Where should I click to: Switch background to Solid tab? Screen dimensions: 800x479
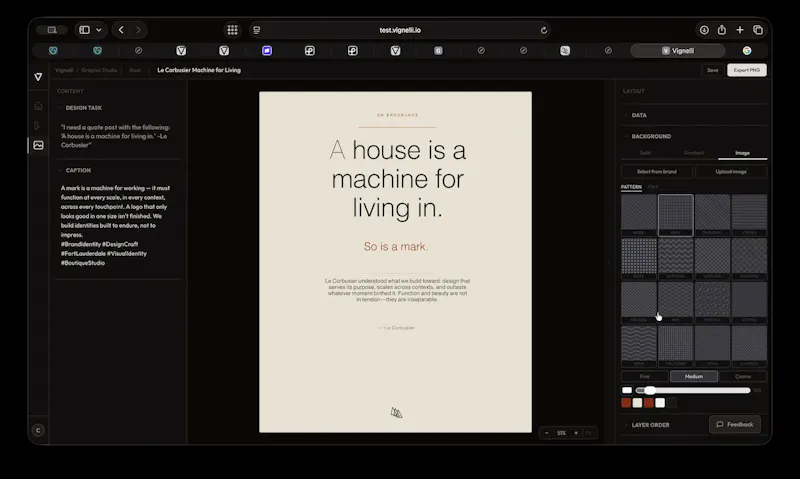click(645, 153)
